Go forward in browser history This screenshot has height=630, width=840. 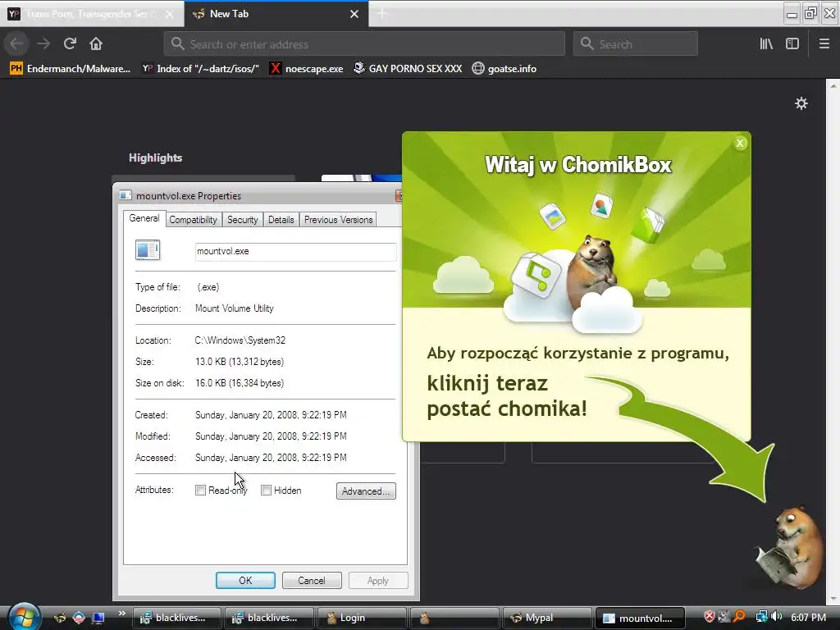coord(44,44)
